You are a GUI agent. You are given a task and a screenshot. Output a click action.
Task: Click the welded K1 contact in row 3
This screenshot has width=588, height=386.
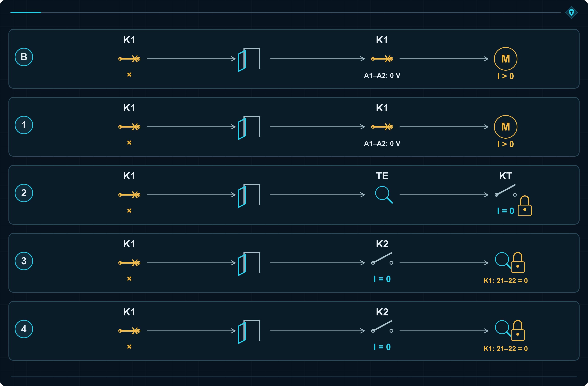[x=129, y=263]
